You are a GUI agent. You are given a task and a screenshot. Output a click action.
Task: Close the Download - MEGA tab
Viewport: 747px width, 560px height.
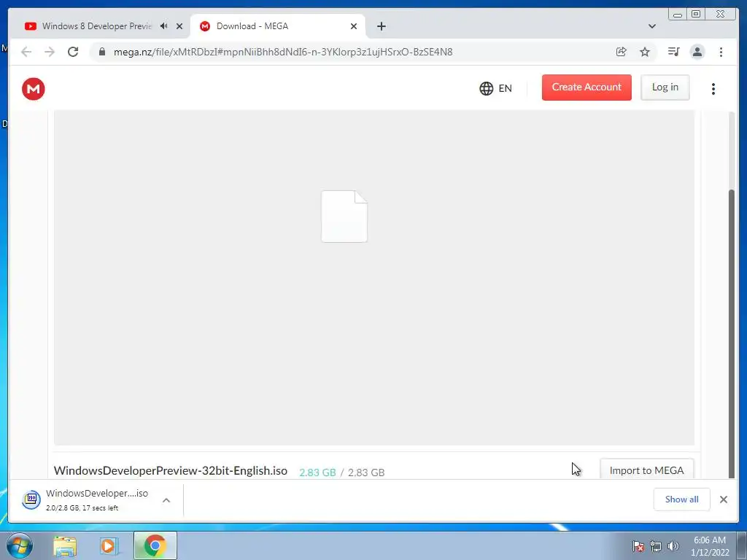[x=354, y=26]
